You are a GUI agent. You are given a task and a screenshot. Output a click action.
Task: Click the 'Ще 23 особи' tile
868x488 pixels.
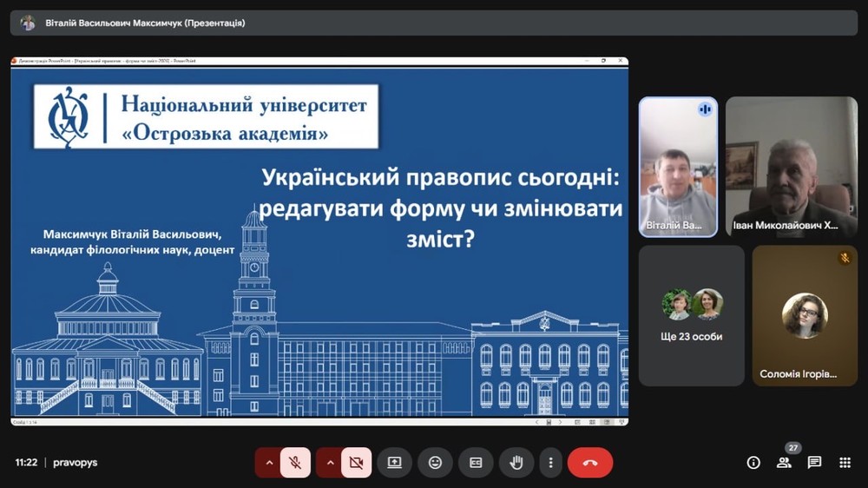click(x=692, y=316)
